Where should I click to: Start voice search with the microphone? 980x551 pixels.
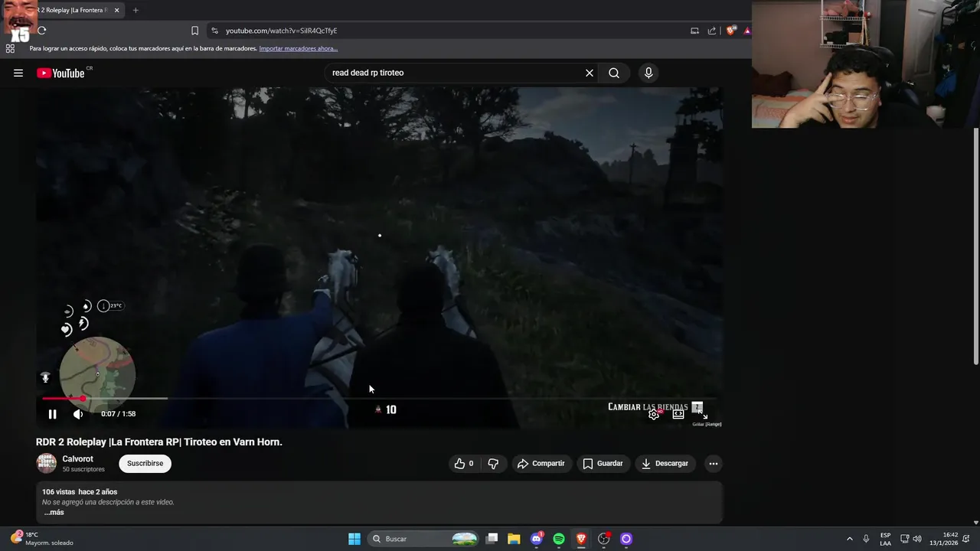(648, 73)
